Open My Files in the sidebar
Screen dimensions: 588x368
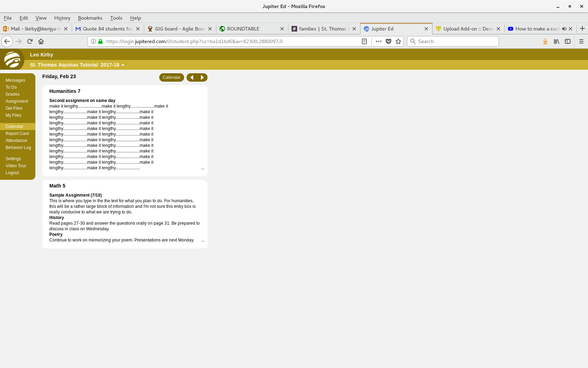[13, 115]
